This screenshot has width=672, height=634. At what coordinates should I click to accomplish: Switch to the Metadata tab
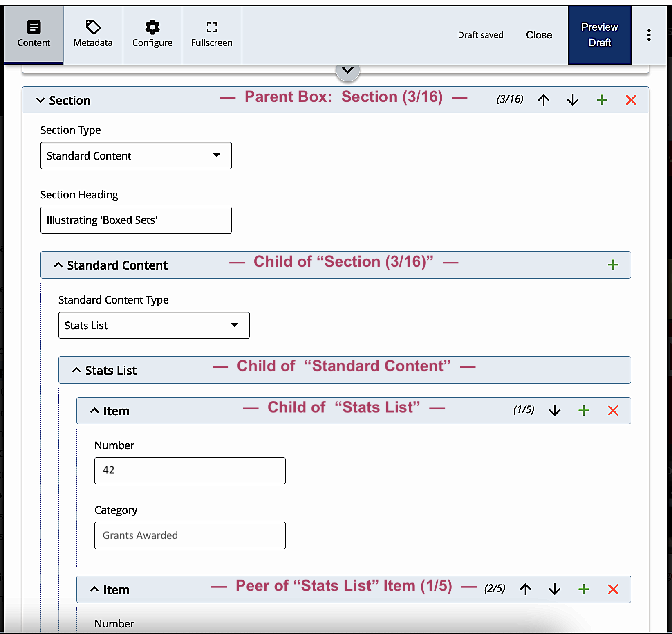tap(93, 35)
